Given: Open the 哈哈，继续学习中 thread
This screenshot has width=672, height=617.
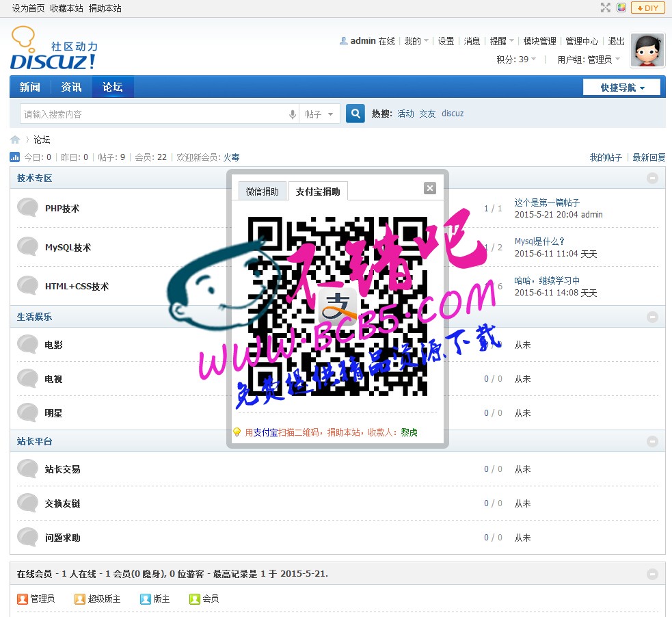Looking at the screenshot, I should (547, 280).
